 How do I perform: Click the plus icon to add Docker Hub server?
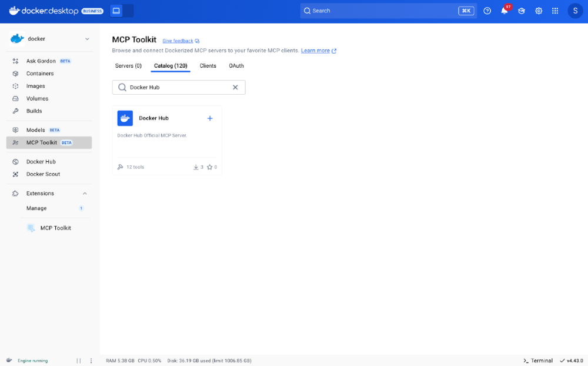pos(210,118)
